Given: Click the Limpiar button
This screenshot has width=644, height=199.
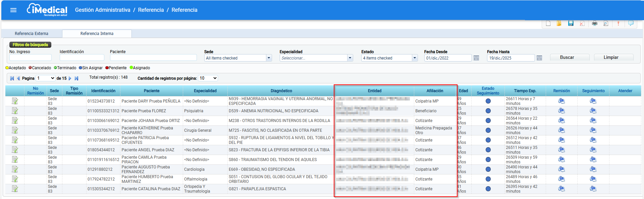Looking at the screenshot, I should [x=611, y=57].
